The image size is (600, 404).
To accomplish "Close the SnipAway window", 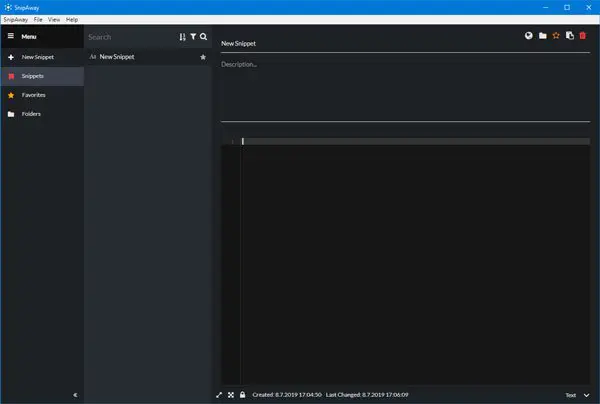I will click(x=589, y=7).
